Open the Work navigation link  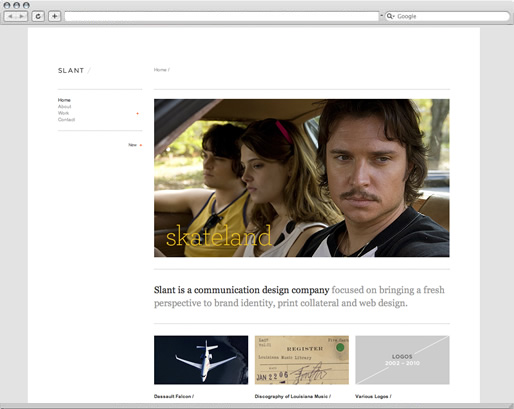coord(63,113)
